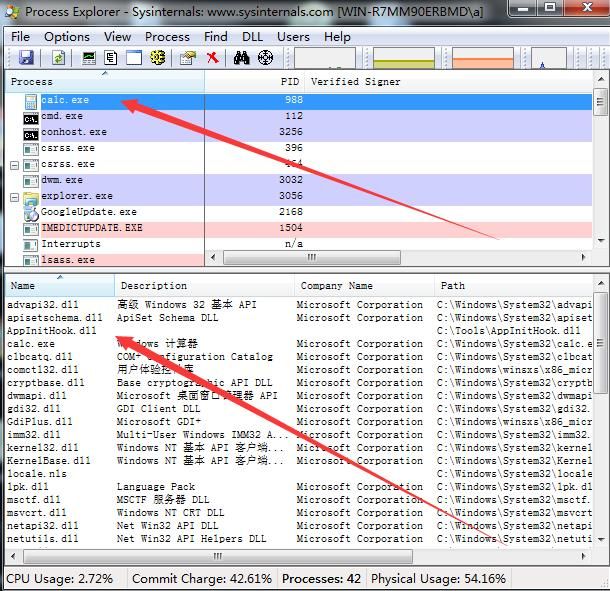Sort DLLs by Description column header

tap(205, 286)
